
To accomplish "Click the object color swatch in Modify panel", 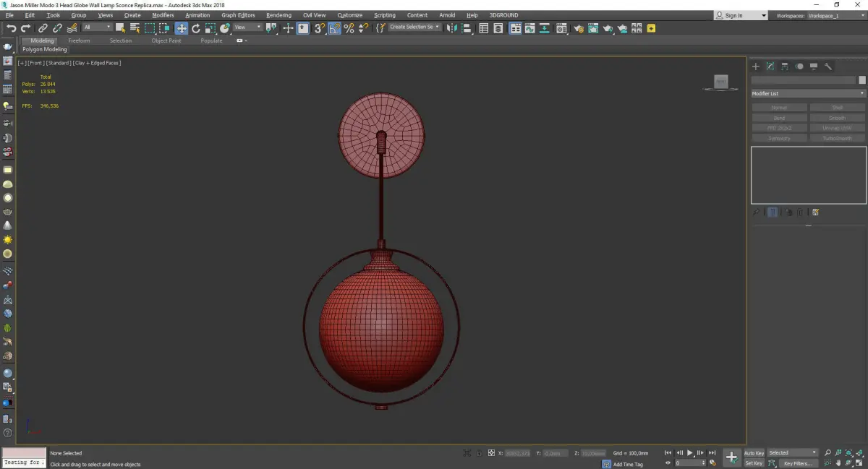I will (x=861, y=80).
